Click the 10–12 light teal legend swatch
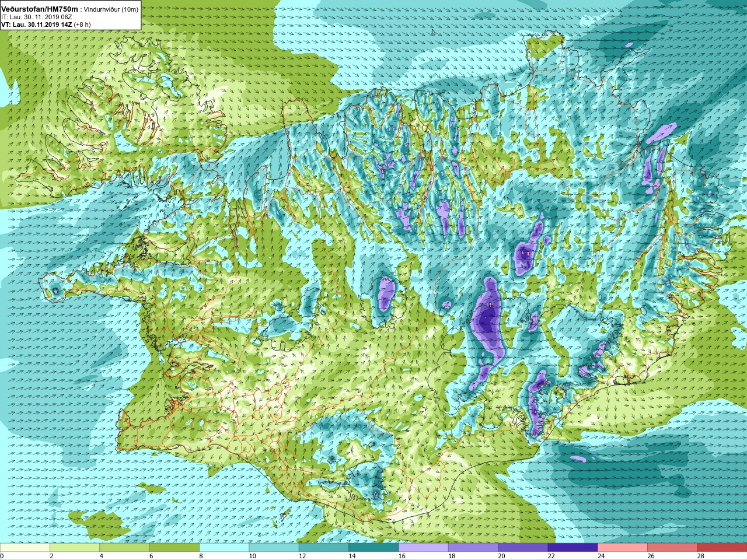This screenshot has width=747, height=560. (x=274, y=548)
